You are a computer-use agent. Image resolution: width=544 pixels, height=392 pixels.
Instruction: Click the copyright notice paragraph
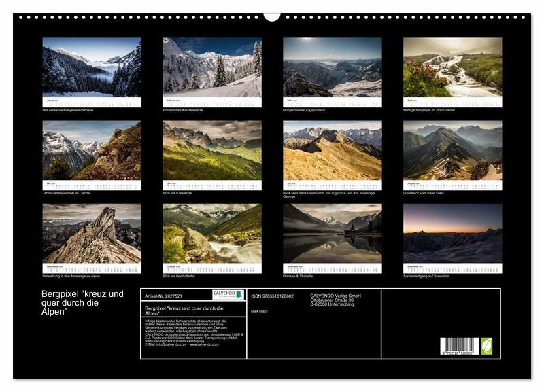pos(194,333)
